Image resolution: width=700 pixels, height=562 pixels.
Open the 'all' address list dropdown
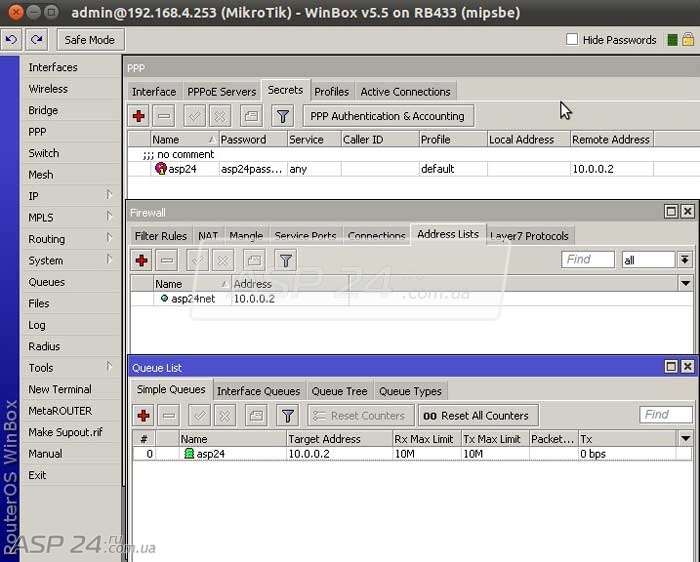coord(685,259)
